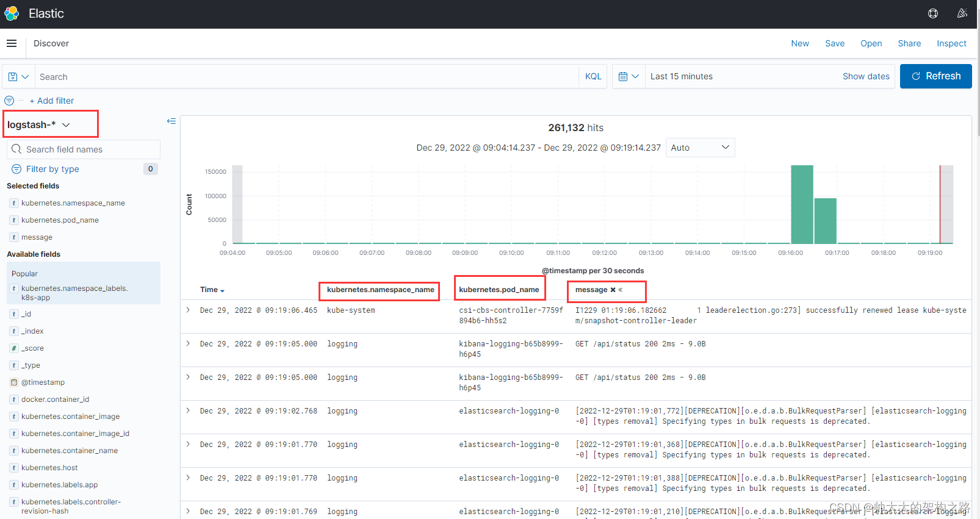The image size is (980, 519).
Task: Open the logstash-* index pattern dropdown
Action: click(38, 124)
